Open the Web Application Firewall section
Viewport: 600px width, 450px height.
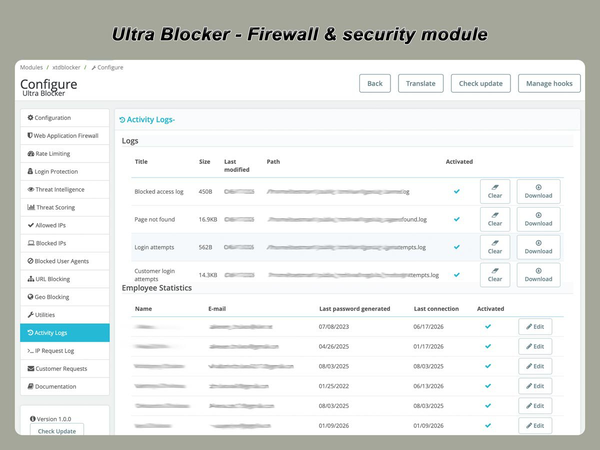tap(65, 135)
